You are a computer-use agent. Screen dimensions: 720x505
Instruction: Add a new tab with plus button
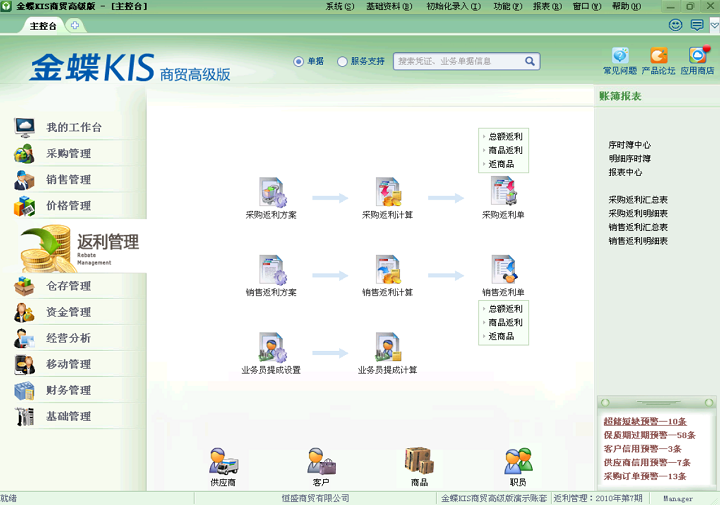pos(75,25)
